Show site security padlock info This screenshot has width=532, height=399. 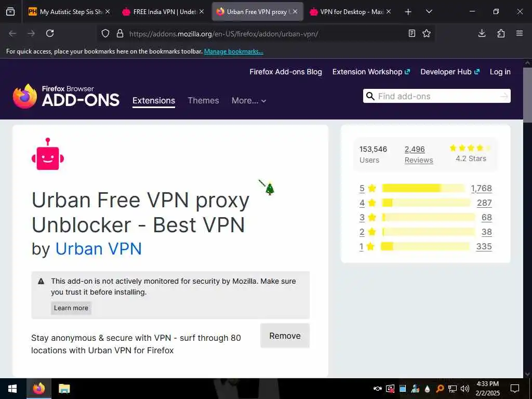click(120, 34)
